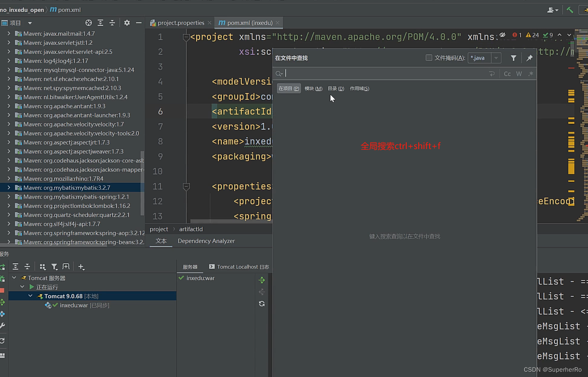Expand Maven: org.mybatis:mybatis:3.2.7 node
The height and width of the screenshot is (377, 588).
(9, 188)
